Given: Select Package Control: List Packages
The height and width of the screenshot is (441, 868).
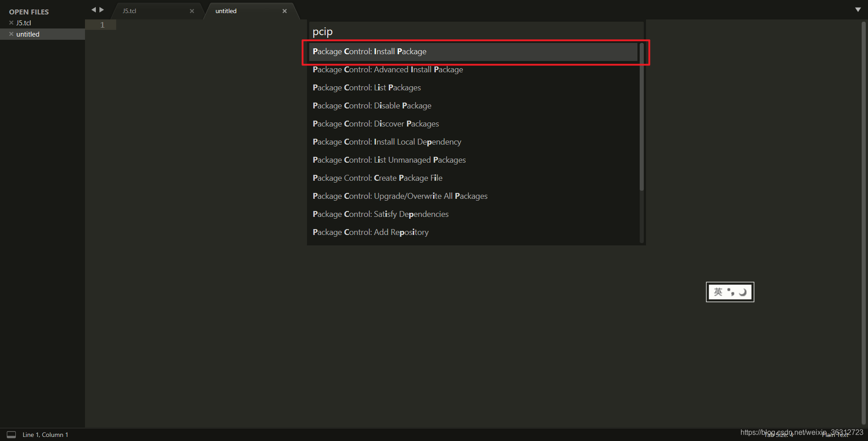Looking at the screenshot, I should (473, 88).
